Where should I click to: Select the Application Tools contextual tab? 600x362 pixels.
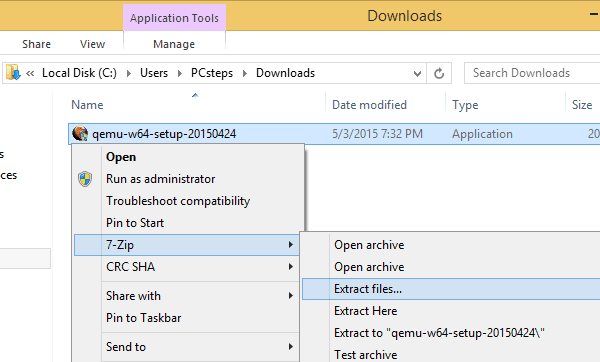[x=174, y=18]
